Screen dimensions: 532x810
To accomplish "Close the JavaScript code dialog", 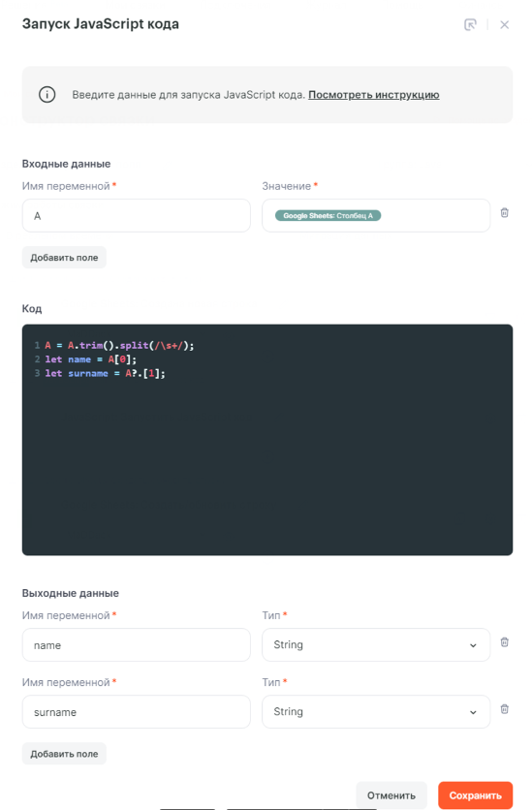I will pyautogui.click(x=505, y=24).
